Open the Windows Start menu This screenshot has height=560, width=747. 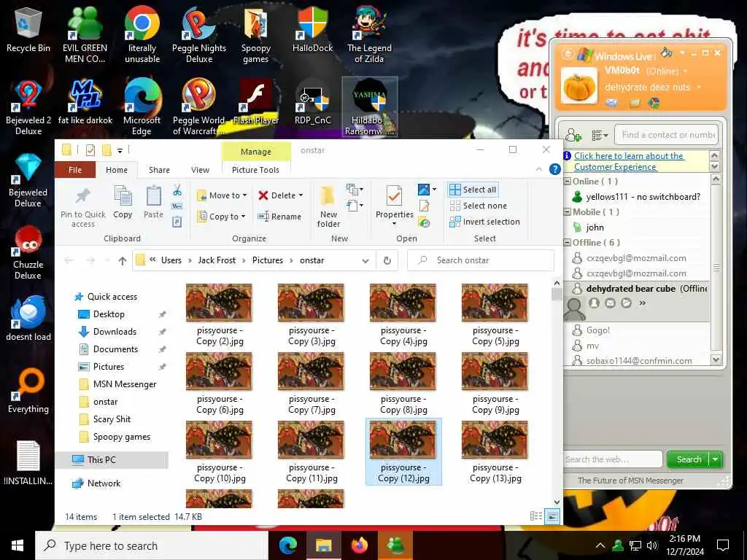[x=18, y=545]
